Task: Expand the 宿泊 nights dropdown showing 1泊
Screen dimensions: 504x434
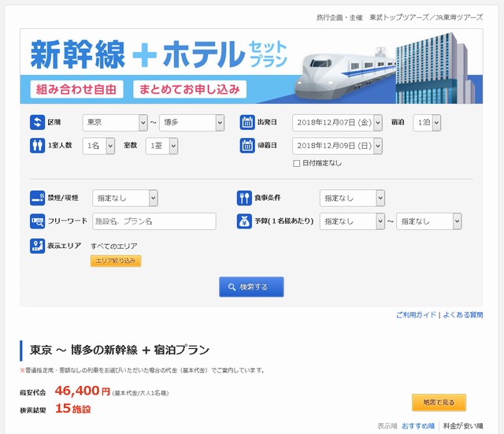Action: click(427, 123)
